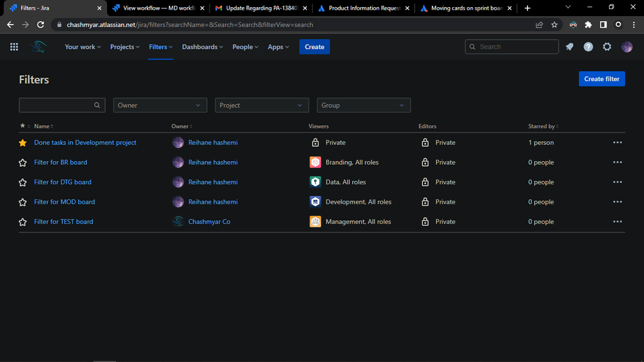The width and height of the screenshot is (644, 362).
Task: Open the Filter for TEST board link
Action: click(64, 221)
